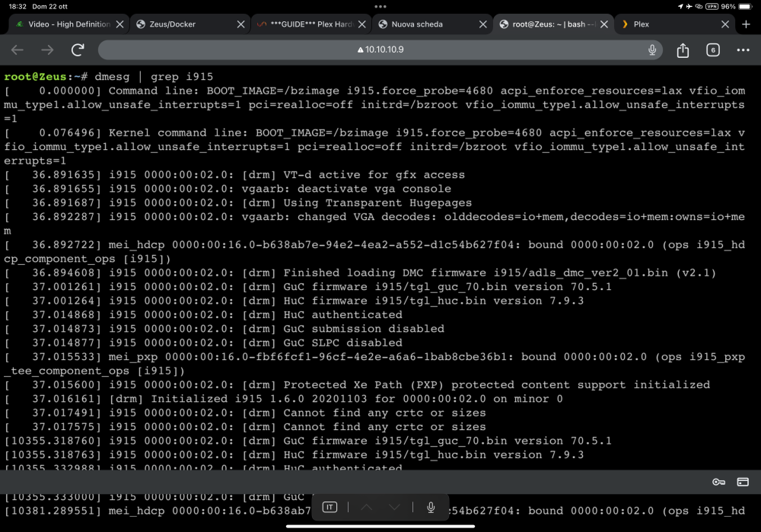
Task: Tap the microphone icon in address bar
Action: [x=652, y=49]
